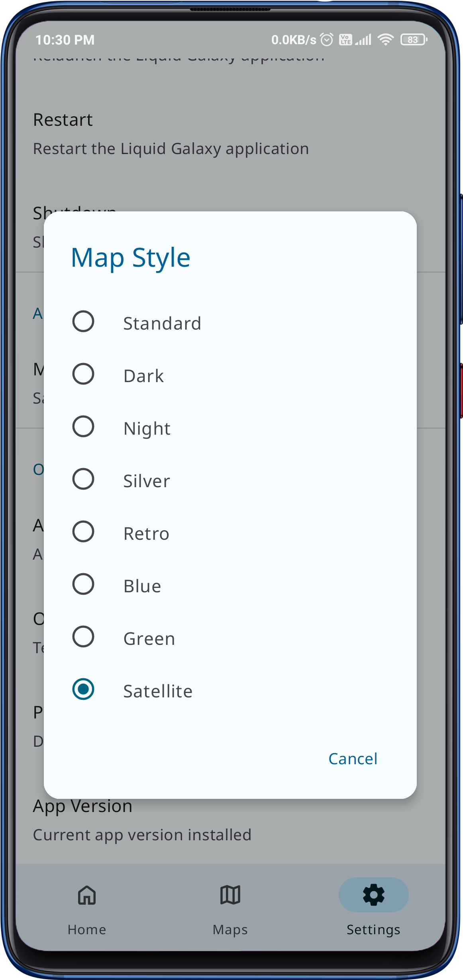Select the Blue map style option
This screenshot has width=463, height=980.
83,584
